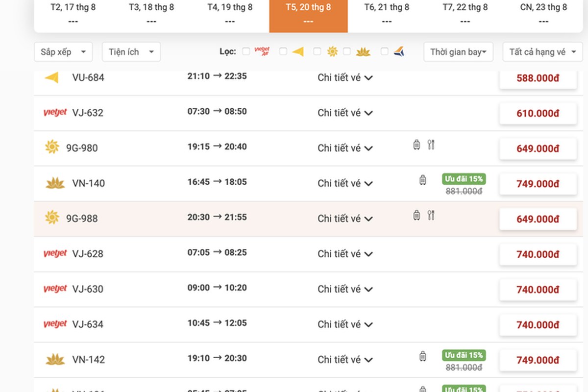Click the Vietjet Air logo in the filter bar
The width and height of the screenshot is (588, 392).
point(262,51)
